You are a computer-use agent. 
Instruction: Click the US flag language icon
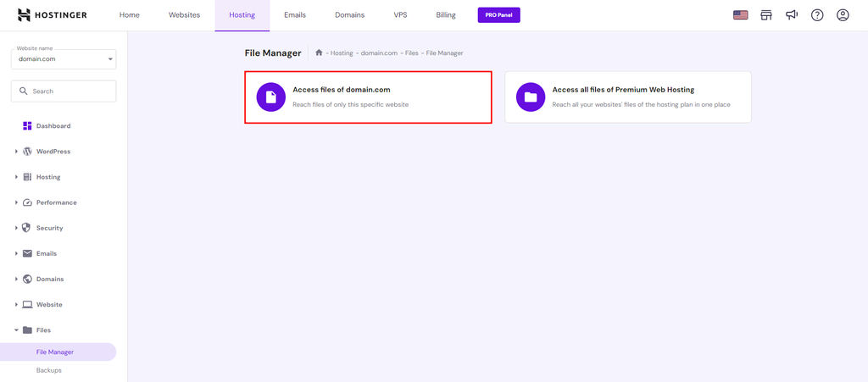tap(740, 15)
